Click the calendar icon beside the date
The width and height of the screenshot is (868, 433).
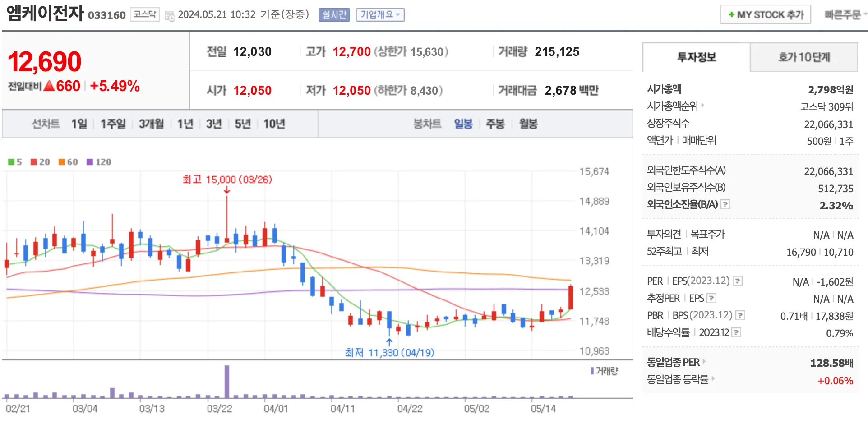pyautogui.click(x=170, y=16)
